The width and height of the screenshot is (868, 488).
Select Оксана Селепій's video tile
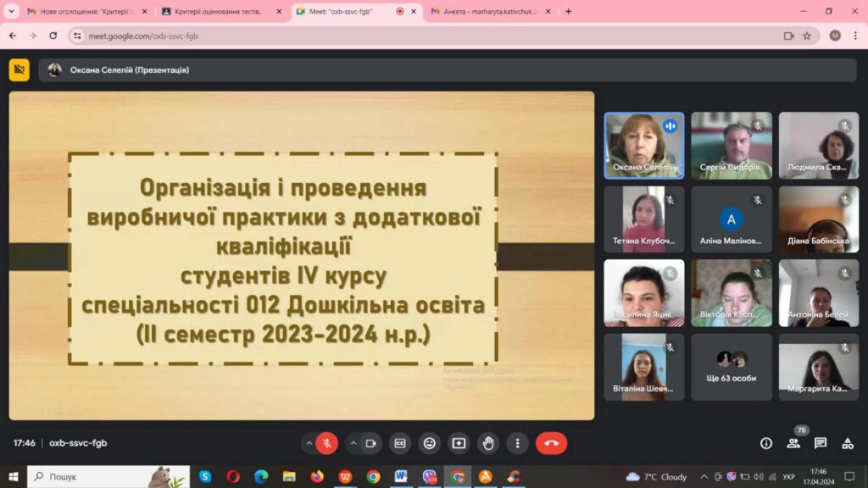(643, 145)
